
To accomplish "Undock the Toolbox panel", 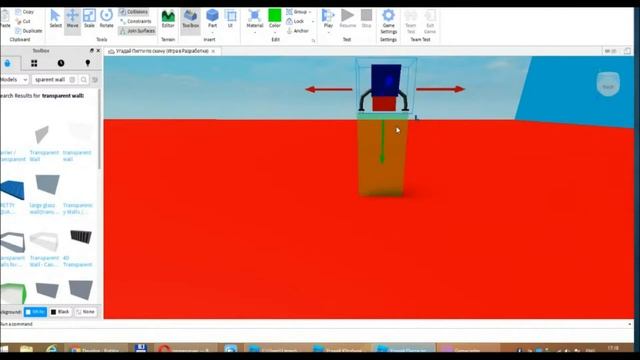I will click(x=91, y=51).
